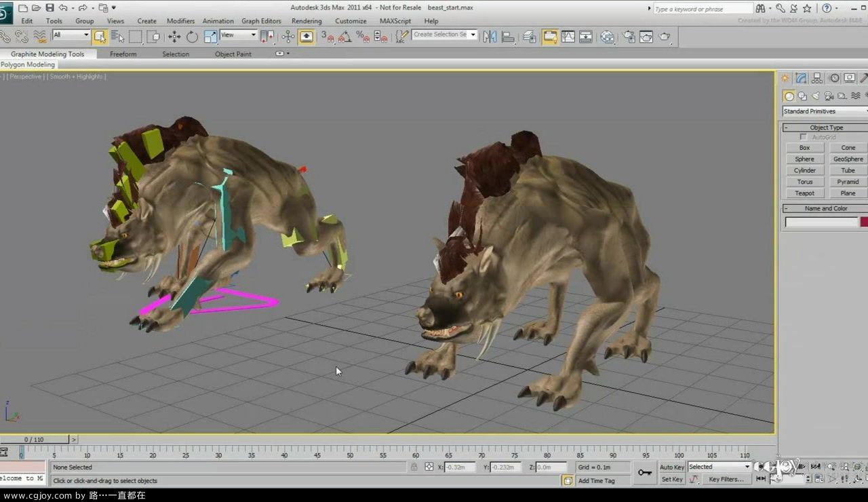Toggle the Angle Snap tool
The width and height of the screenshot is (868, 502).
345,37
